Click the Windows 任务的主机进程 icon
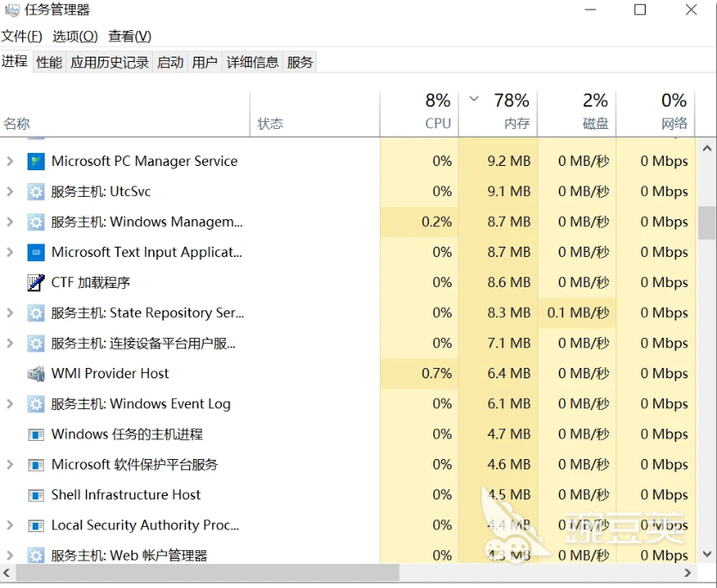 35,435
